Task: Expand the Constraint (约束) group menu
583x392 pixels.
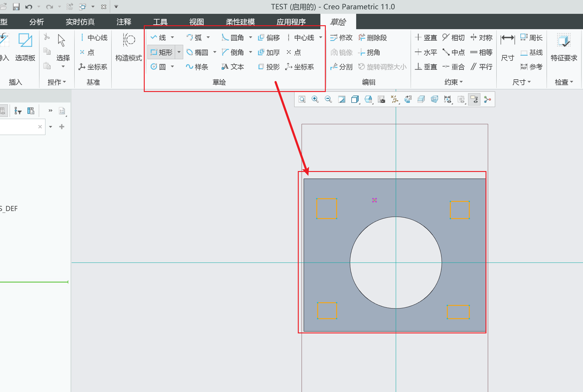Action: tap(453, 82)
